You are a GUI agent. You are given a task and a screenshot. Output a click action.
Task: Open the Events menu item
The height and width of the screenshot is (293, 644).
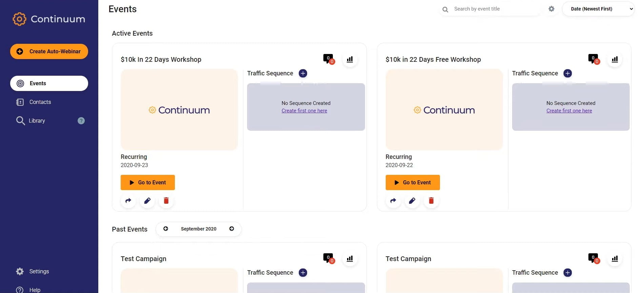(x=49, y=83)
